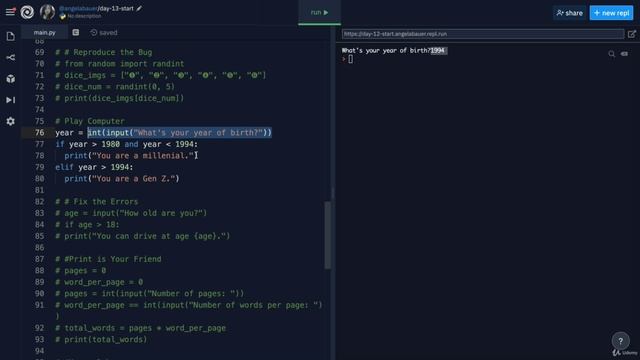Viewport: 640px width, 360px height.
Task: Open the Debugger panel in the sidebar
Action: 11,100
